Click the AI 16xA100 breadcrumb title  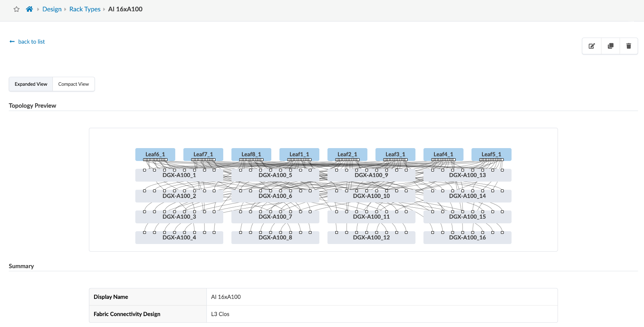125,9
